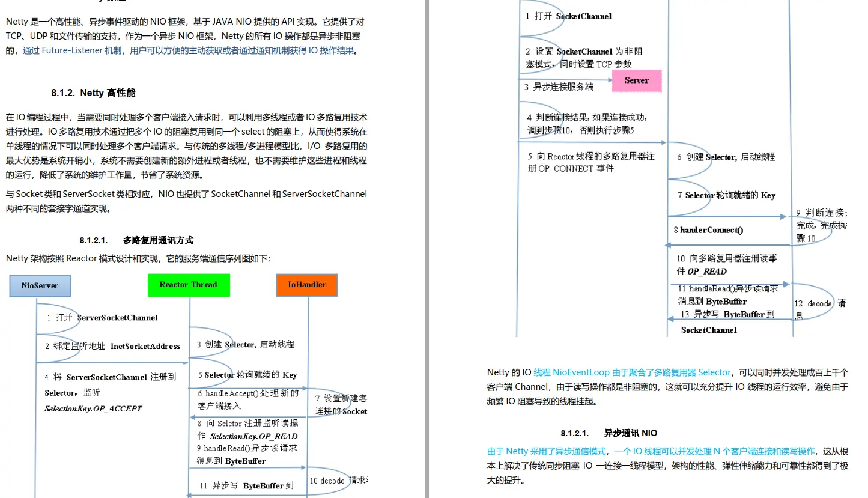Image resolution: width=868 pixels, height=498 pixels.
Task: Select the green Reactor Thread box
Action: click(x=189, y=285)
